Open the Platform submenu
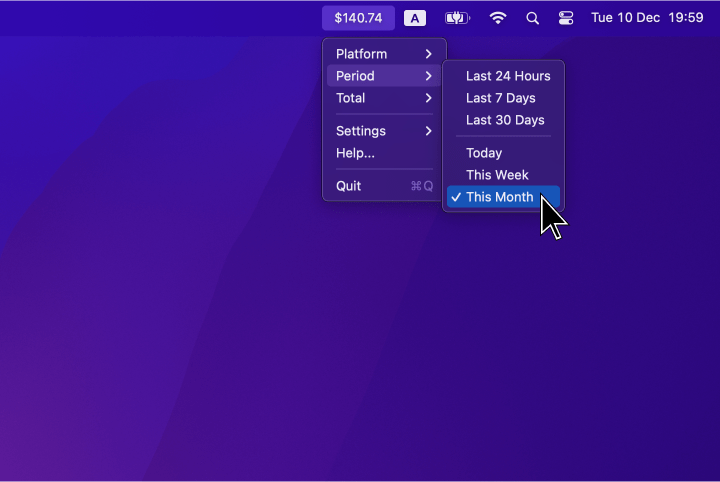The height and width of the screenshot is (482, 720). (x=384, y=54)
